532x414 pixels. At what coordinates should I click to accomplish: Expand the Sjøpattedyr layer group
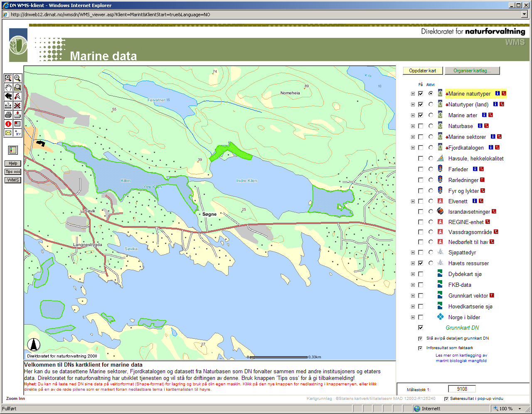pyautogui.click(x=413, y=252)
